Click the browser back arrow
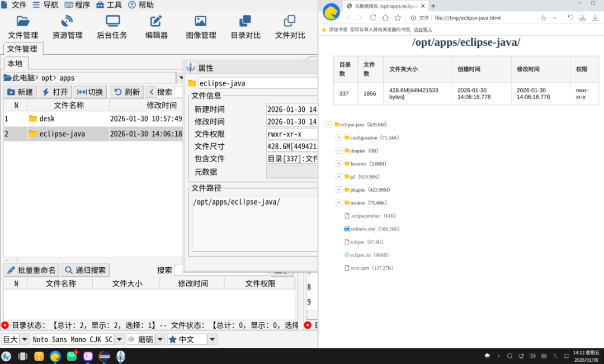 348,18
